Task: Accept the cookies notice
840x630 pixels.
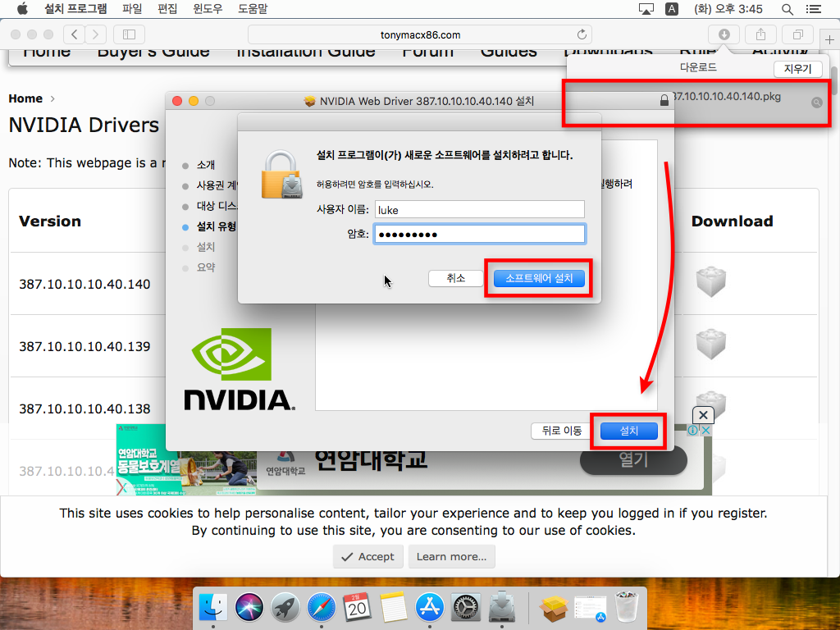Action: click(368, 557)
